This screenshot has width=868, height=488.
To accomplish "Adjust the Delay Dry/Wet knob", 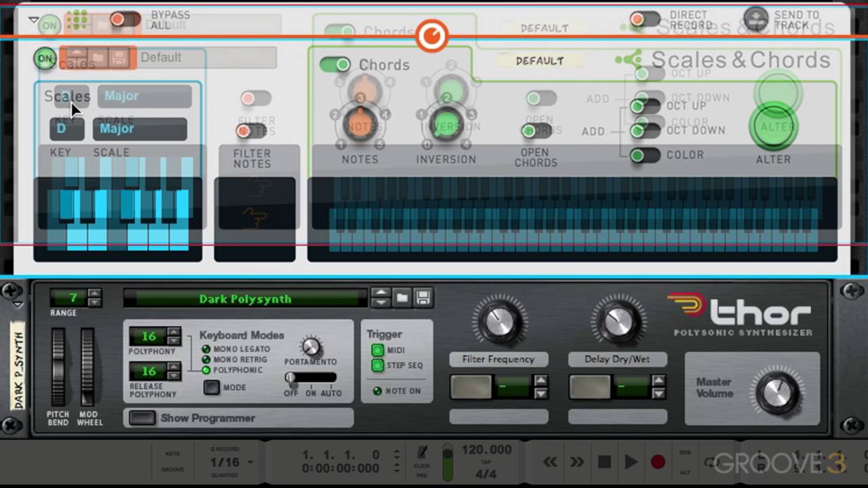I will point(618,323).
